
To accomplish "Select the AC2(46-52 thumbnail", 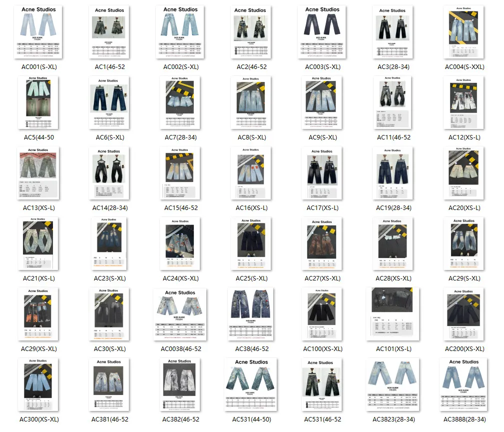I will pyautogui.click(x=251, y=32).
